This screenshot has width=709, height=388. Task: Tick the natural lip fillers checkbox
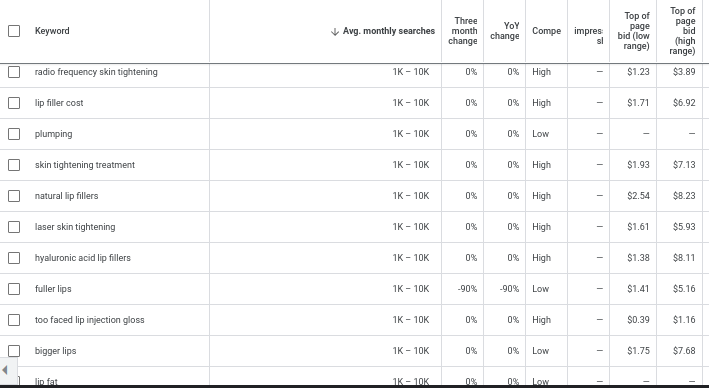(14, 196)
